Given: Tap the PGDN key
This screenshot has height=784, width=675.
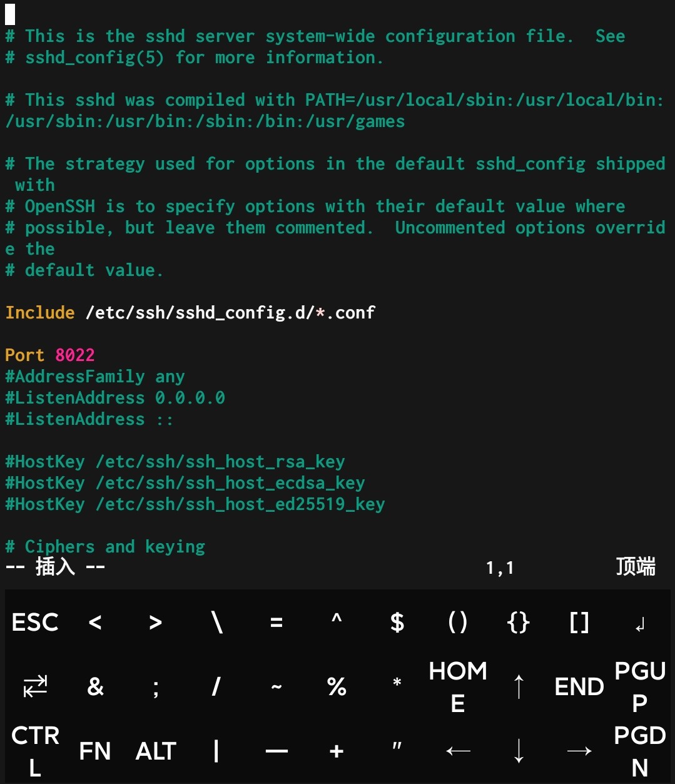Looking at the screenshot, I should (x=639, y=751).
